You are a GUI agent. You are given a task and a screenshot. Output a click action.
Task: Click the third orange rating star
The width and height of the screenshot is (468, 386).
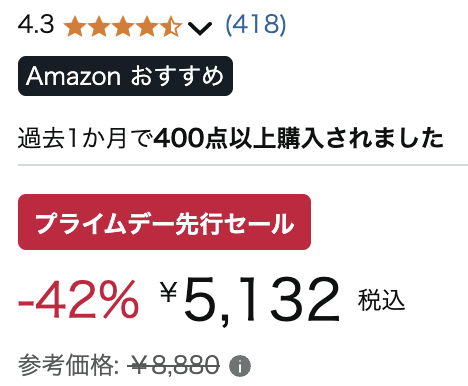click(x=123, y=26)
